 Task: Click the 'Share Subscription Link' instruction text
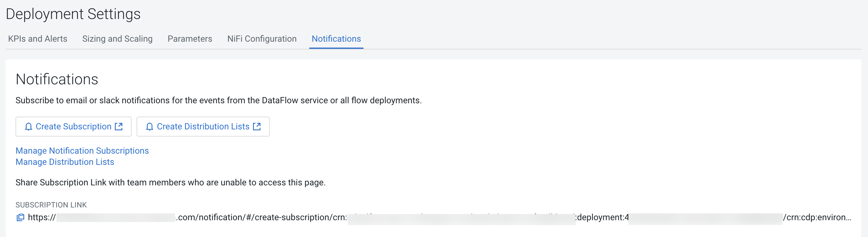point(170,183)
